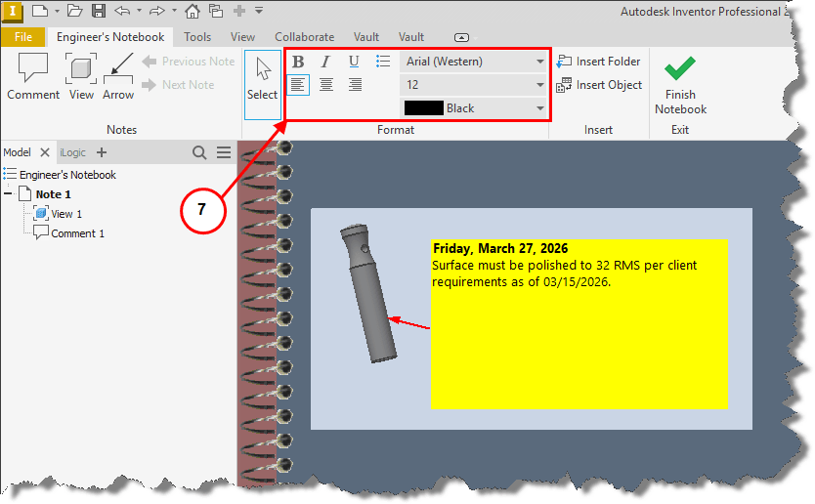Create a new file from the quick toolbar
The image size is (815, 504).
pyautogui.click(x=40, y=11)
